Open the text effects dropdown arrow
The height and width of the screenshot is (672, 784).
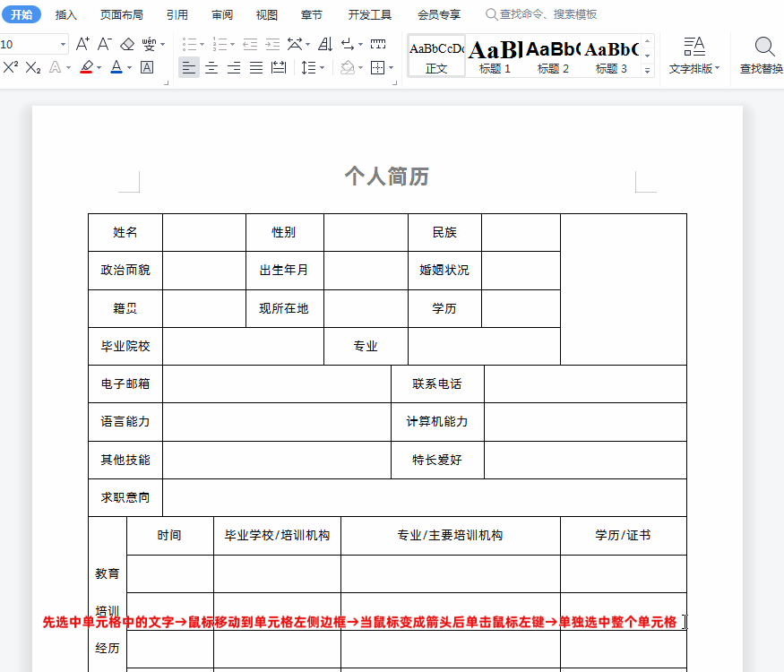click(68, 67)
